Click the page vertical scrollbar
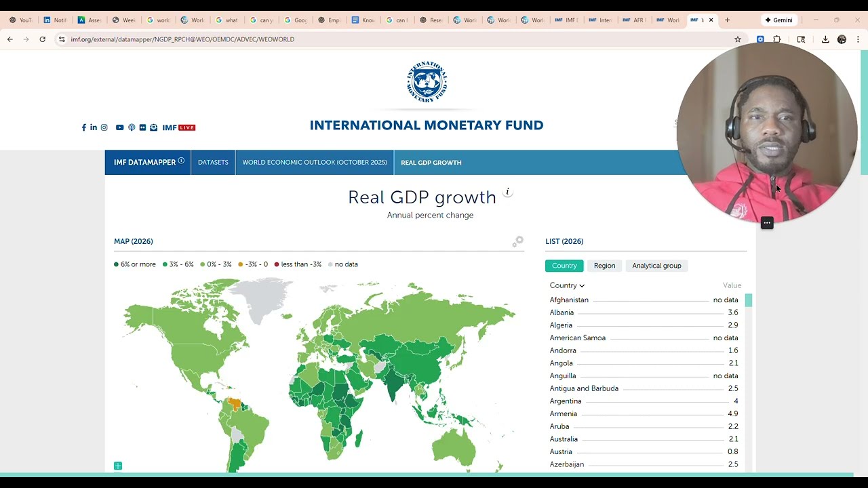Screen dimensions: 868x488 click(x=864, y=112)
